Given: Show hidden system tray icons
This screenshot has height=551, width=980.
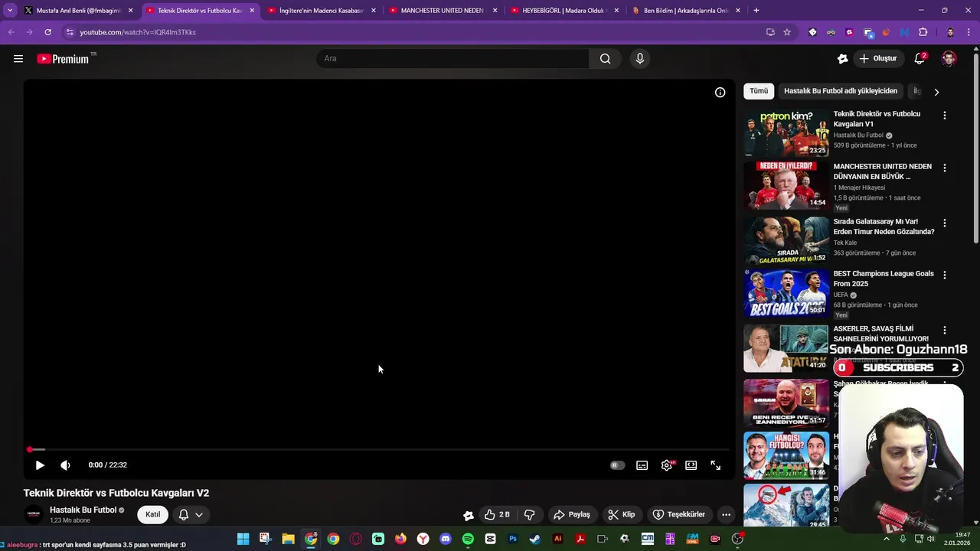Looking at the screenshot, I should pyautogui.click(x=887, y=539).
